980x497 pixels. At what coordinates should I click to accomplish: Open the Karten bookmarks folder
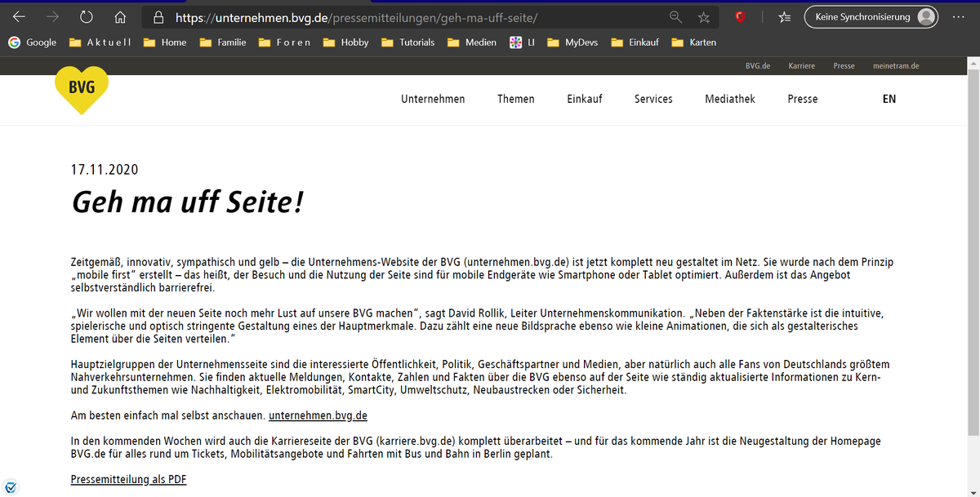pos(694,42)
